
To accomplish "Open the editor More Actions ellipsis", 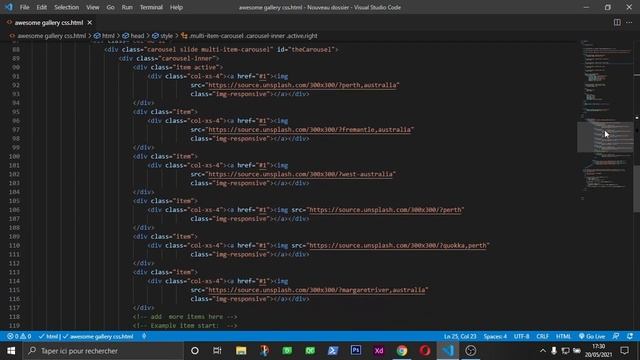I will coord(629,22).
